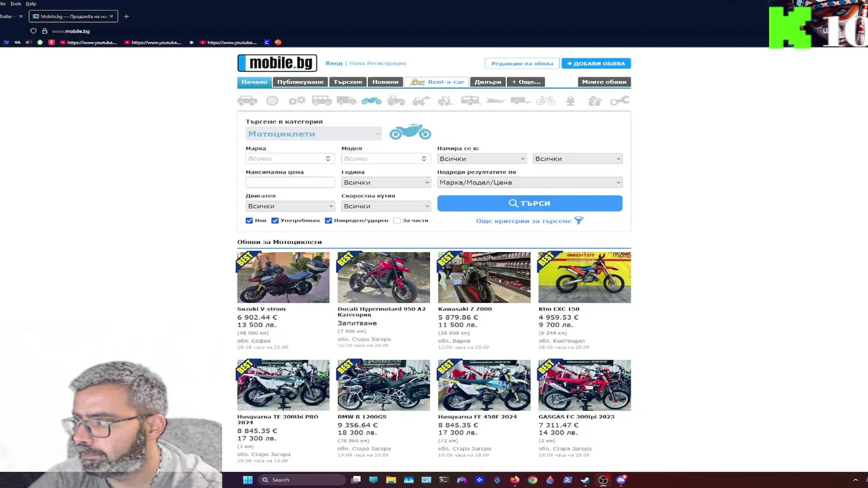The height and width of the screenshot is (488, 868).
Task: Click the Редакция на обява button
Action: [x=522, y=64]
